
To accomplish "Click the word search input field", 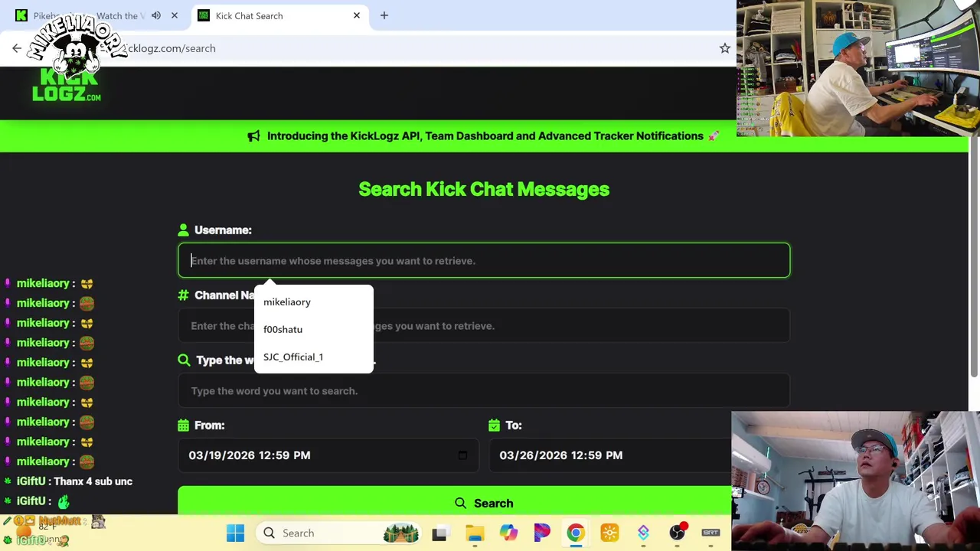I will [484, 390].
